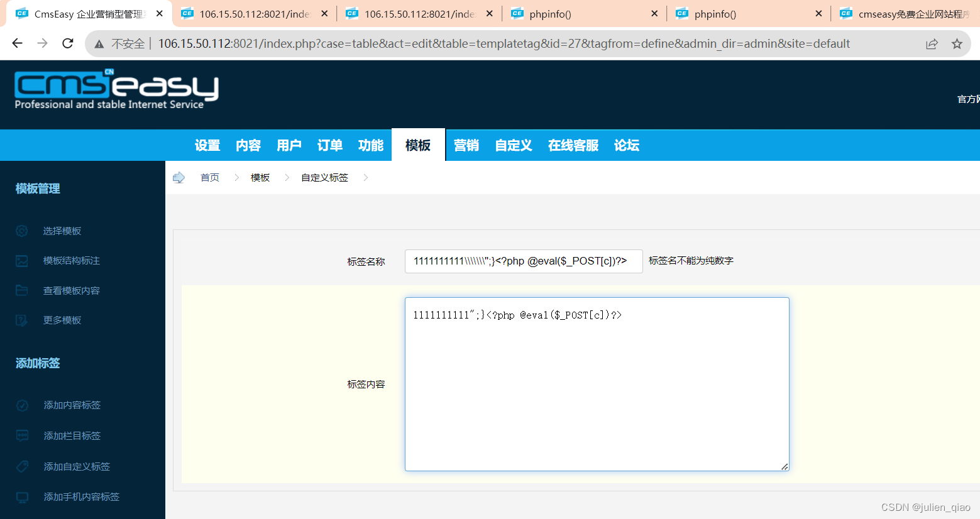Screen dimensions: 980x519
Task: Switch to the second 106.15.50.112:8021 tab
Action: 419,14
